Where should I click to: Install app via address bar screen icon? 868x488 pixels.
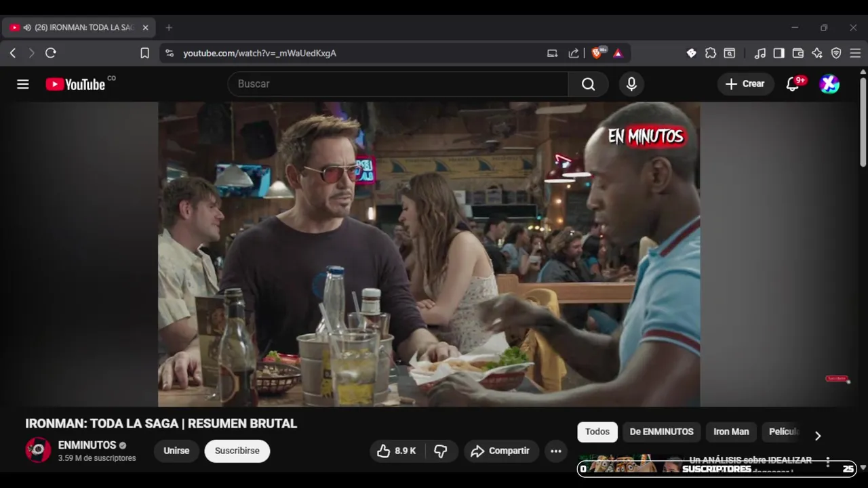pos(553,53)
